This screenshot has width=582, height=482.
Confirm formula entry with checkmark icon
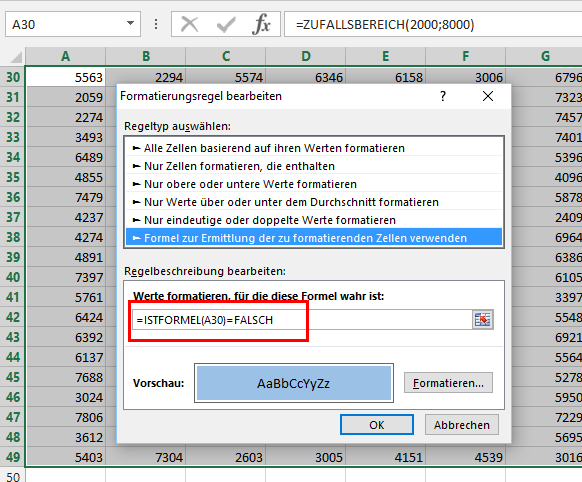pyautogui.click(x=226, y=24)
